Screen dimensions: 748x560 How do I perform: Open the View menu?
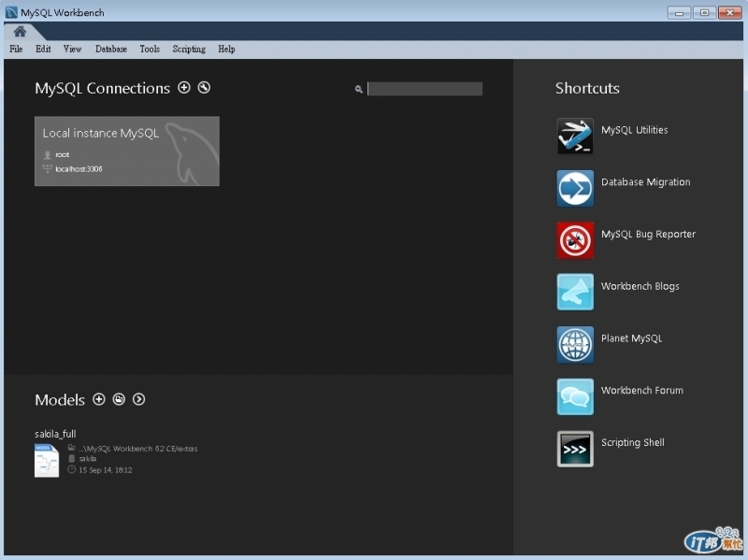72,50
